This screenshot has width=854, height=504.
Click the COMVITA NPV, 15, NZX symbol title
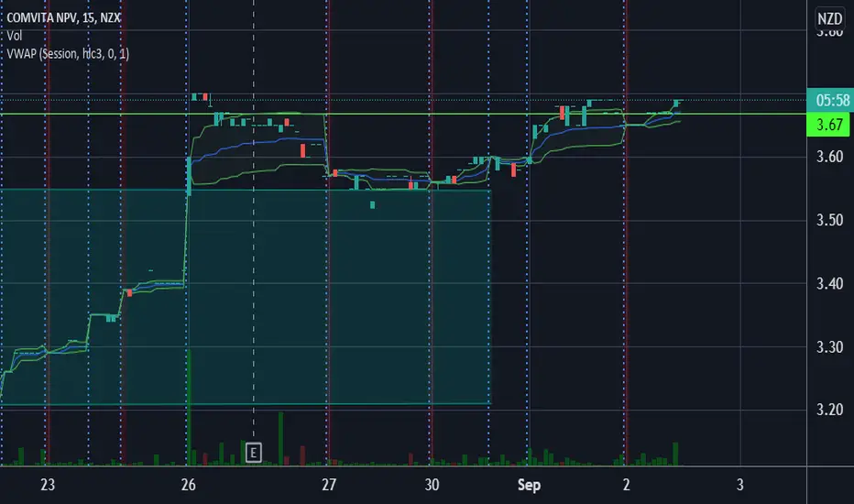pos(63,18)
